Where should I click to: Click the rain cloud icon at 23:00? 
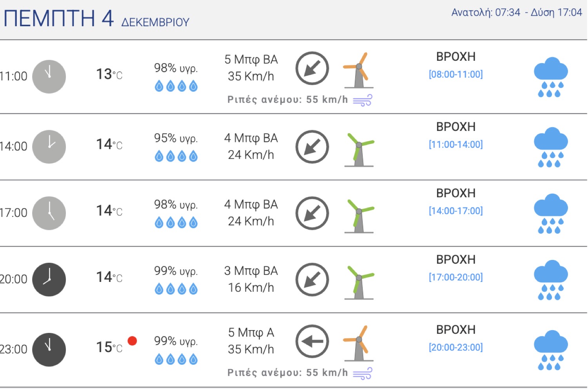(551, 350)
